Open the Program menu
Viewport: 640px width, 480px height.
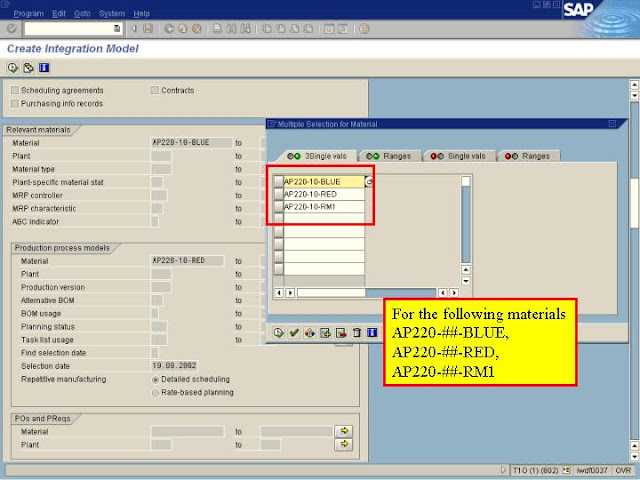coord(29,13)
